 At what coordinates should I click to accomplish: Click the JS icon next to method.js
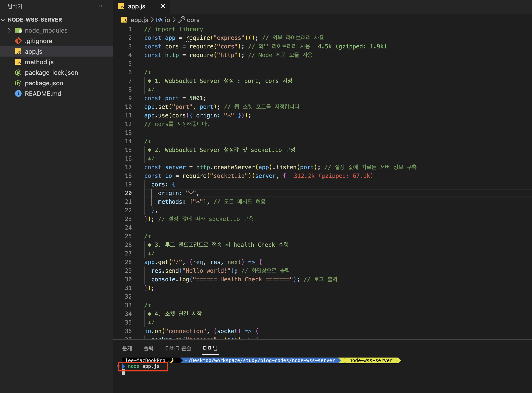point(18,62)
